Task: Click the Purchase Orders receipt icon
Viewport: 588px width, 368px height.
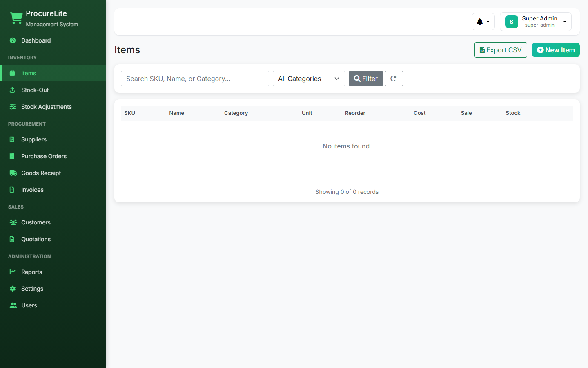Action: pyautogui.click(x=12, y=156)
